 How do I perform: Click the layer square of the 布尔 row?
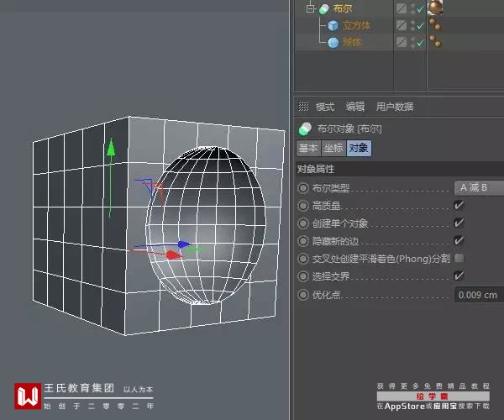(x=402, y=8)
